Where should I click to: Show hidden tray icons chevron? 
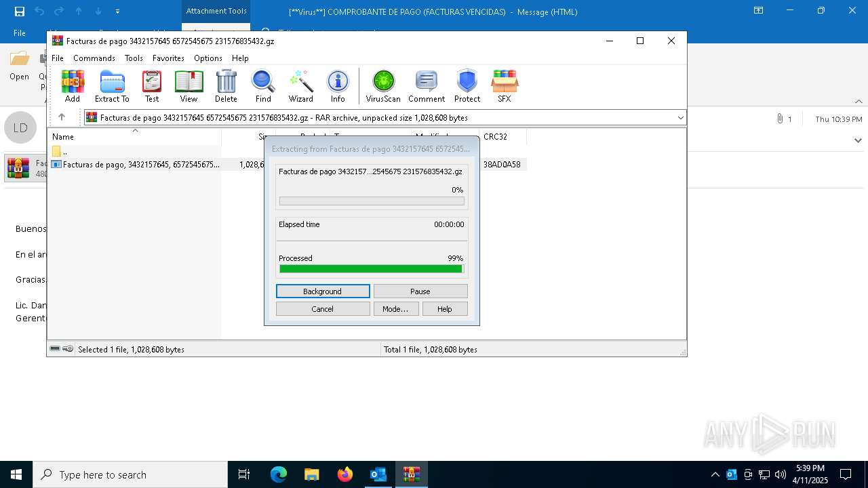pos(715,474)
